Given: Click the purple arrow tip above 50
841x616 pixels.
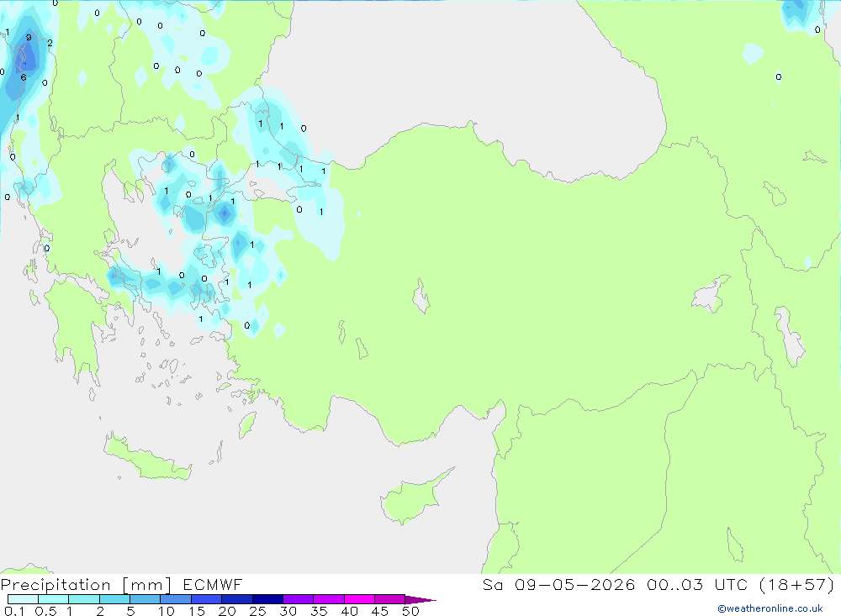Looking at the screenshot, I should point(420,600).
